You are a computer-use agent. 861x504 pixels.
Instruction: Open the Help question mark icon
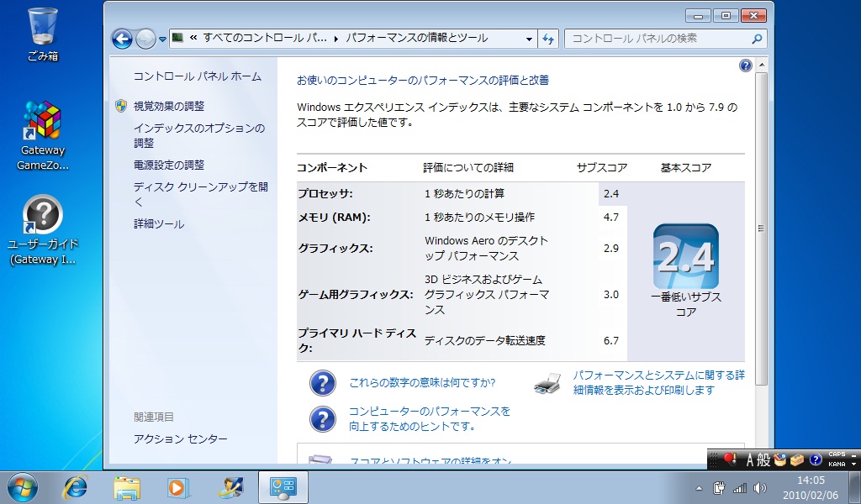coord(745,66)
